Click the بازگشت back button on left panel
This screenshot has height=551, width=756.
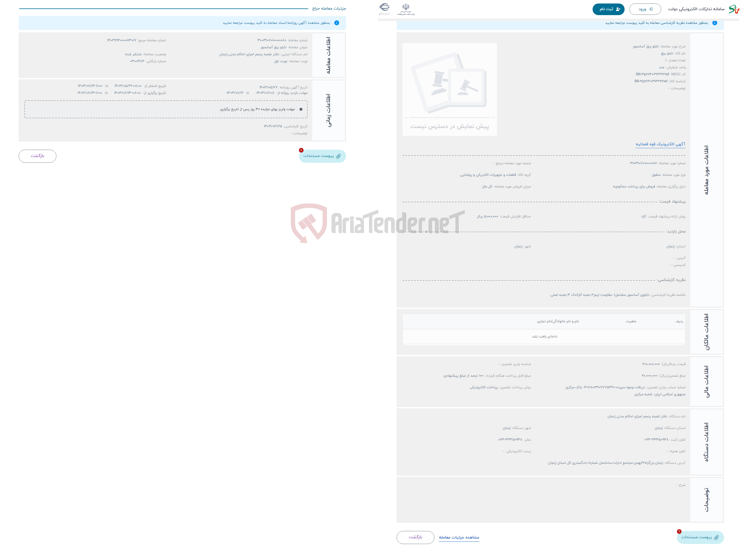tap(37, 155)
